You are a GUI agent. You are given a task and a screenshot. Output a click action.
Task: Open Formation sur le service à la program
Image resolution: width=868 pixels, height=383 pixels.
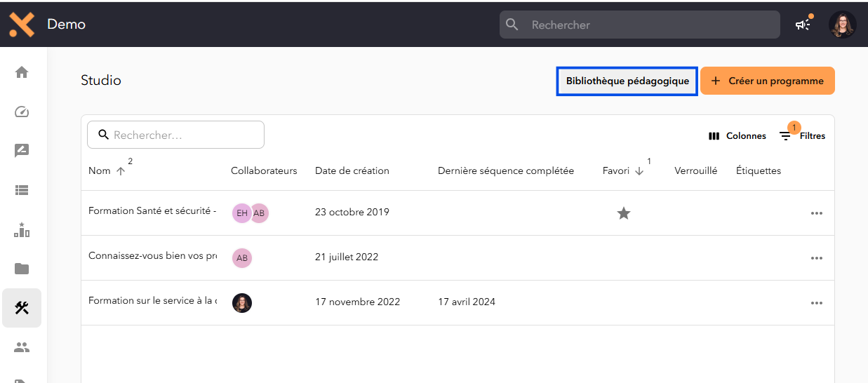152,300
